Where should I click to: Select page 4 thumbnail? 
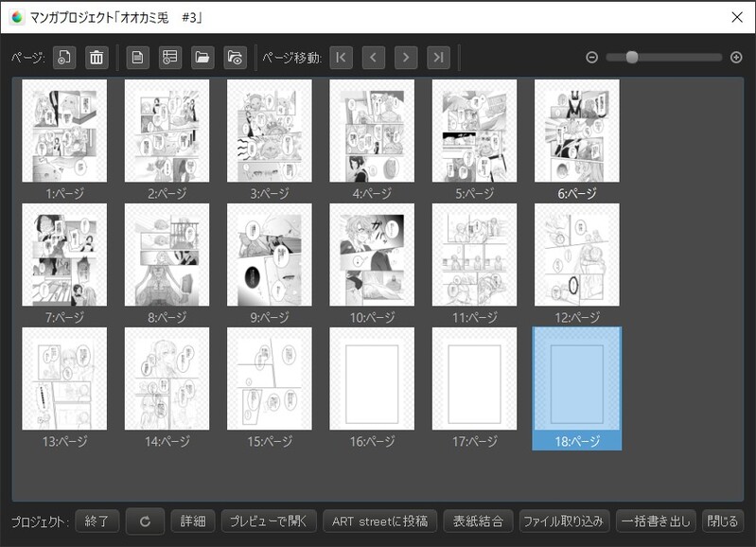[x=372, y=131]
